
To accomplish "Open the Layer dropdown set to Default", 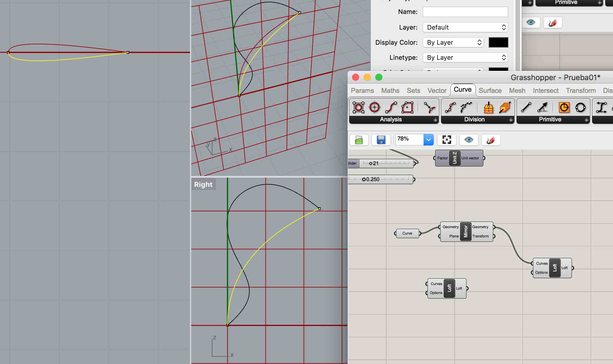I will (465, 27).
